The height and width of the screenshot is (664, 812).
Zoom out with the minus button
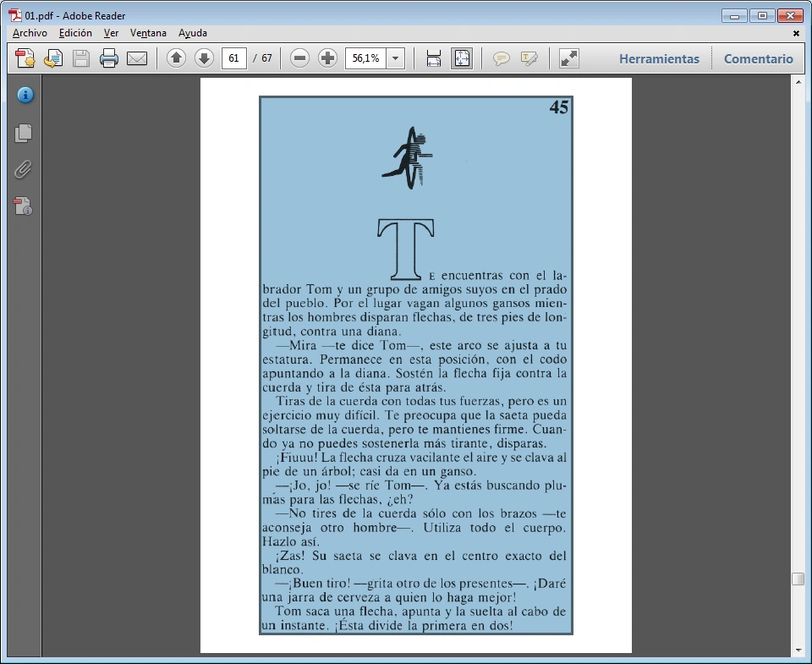point(299,58)
